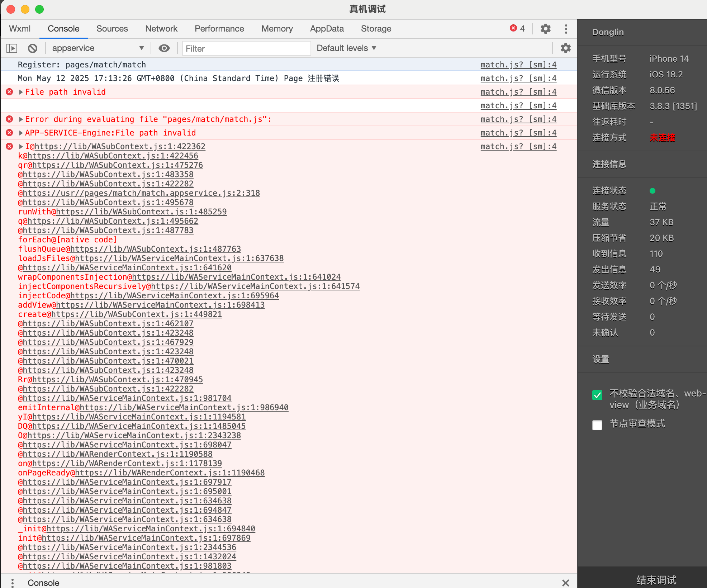This screenshot has width=707, height=588.
Task: Enable the 节点审查模式 checkbox
Action: (x=597, y=425)
